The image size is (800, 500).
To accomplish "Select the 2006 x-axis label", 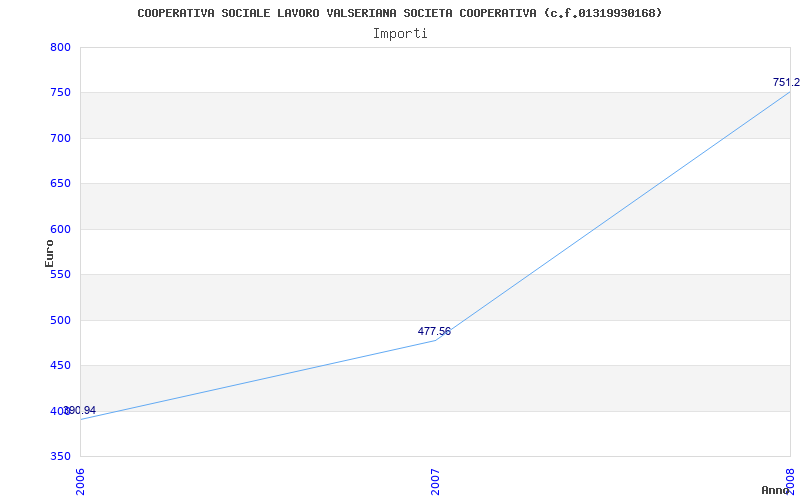I will pyautogui.click(x=80, y=482).
